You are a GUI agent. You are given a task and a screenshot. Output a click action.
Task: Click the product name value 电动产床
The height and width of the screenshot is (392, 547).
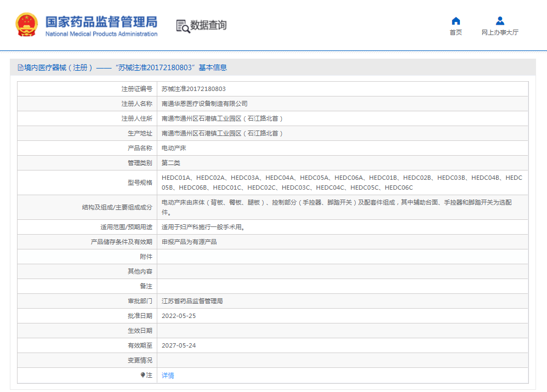click(174, 148)
